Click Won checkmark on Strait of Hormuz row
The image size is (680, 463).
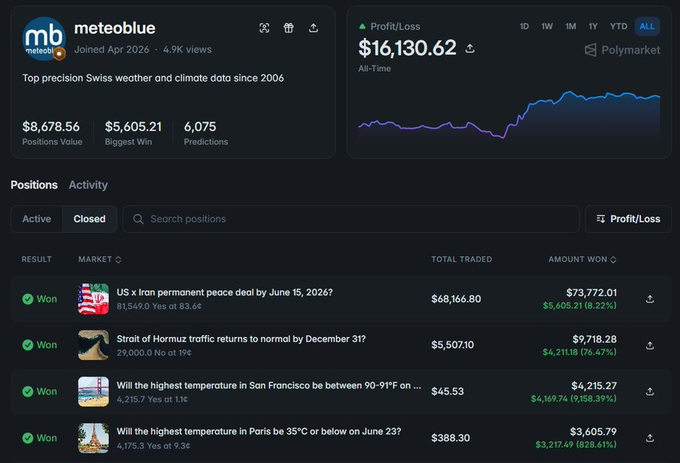click(28, 345)
